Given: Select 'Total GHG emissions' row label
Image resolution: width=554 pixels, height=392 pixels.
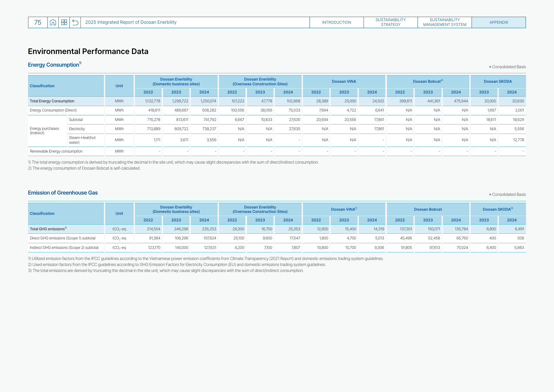Looking at the screenshot, I should (48, 229).
